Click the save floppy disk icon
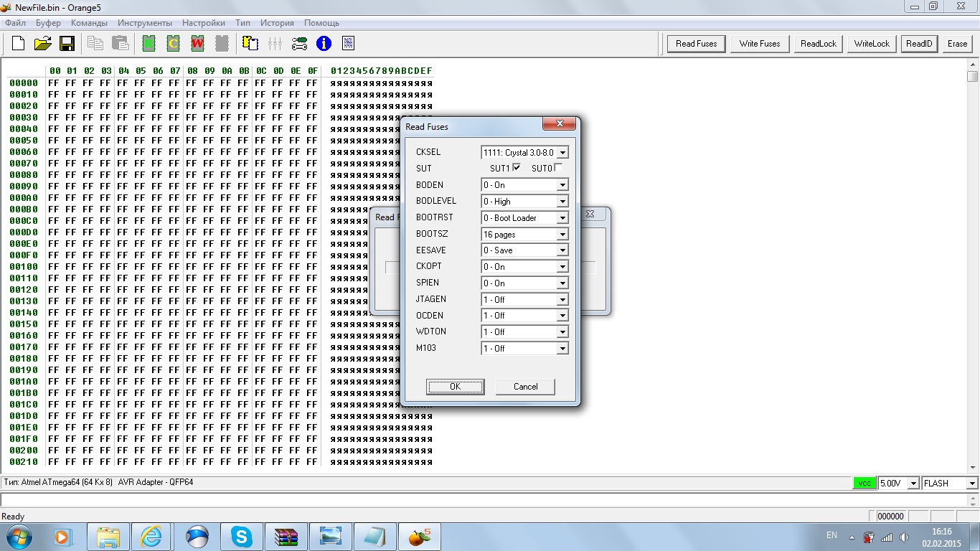This screenshot has height=551, width=980. (67, 44)
